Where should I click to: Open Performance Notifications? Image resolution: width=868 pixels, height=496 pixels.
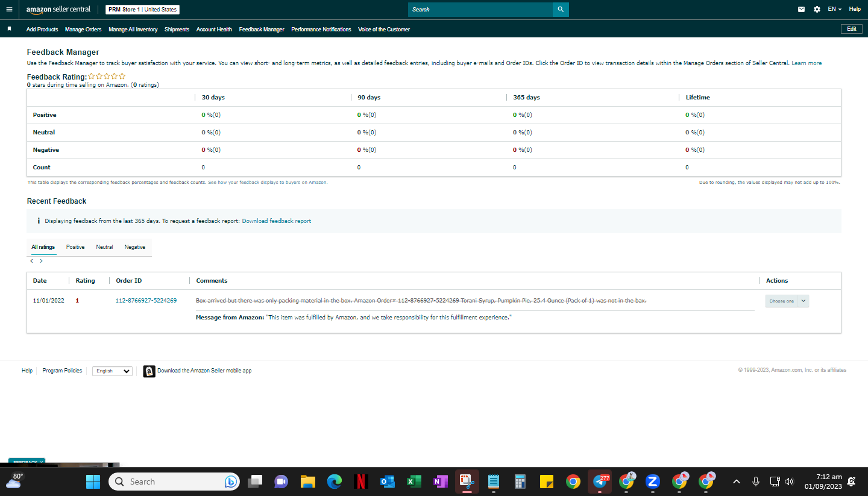click(x=321, y=30)
